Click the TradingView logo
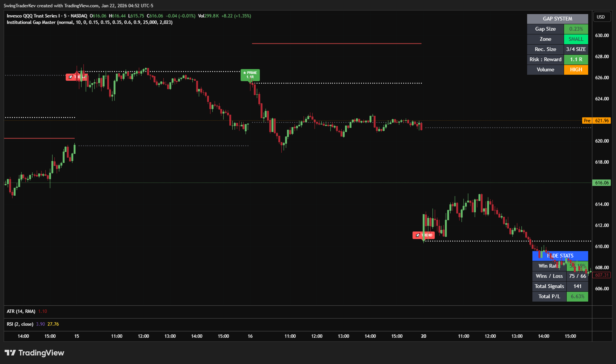The height and width of the screenshot is (364, 616). [34, 353]
